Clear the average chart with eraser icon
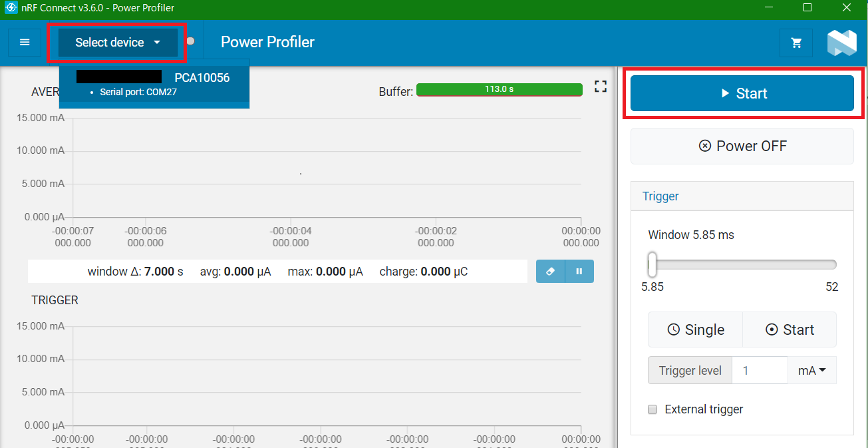The height and width of the screenshot is (448, 868). click(x=550, y=271)
